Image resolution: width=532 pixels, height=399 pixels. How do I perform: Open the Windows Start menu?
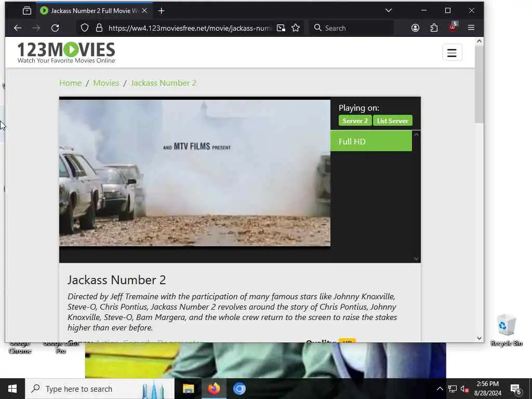(x=12, y=389)
